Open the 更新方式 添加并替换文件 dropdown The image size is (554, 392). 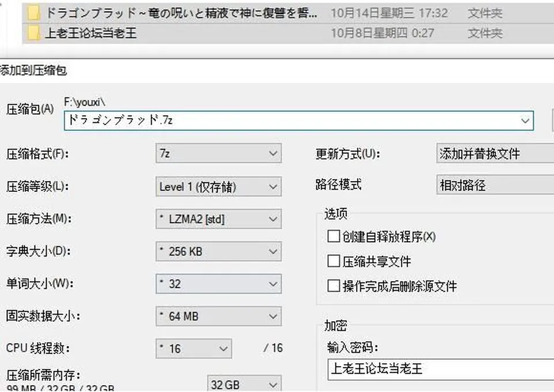(495, 153)
